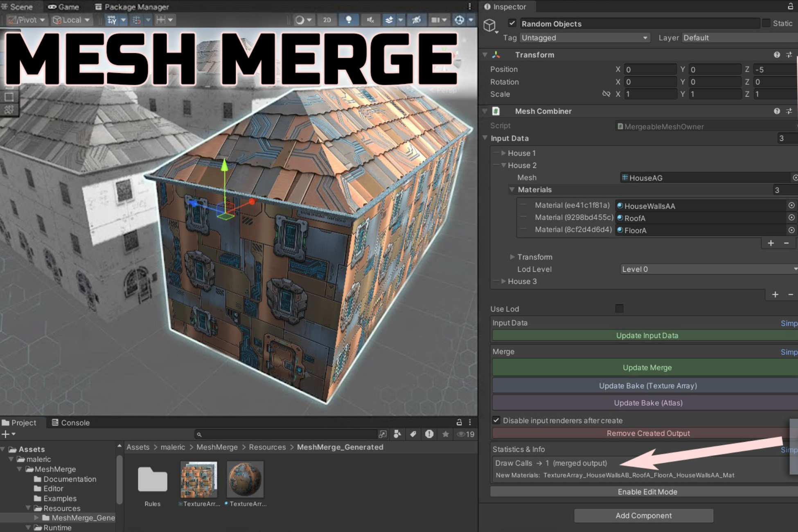Open the Package Manager tab
The image size is (798, 532).
(x=132, y=7)
